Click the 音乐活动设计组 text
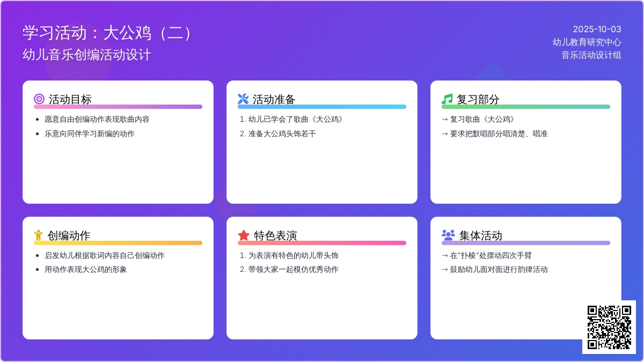Image resolution: width=644 pixels, height=362 pixels. tap(591, 55)
